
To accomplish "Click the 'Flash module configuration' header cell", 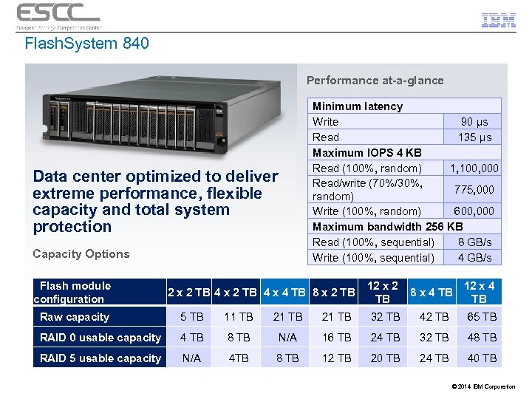I will tap(100, 292).
